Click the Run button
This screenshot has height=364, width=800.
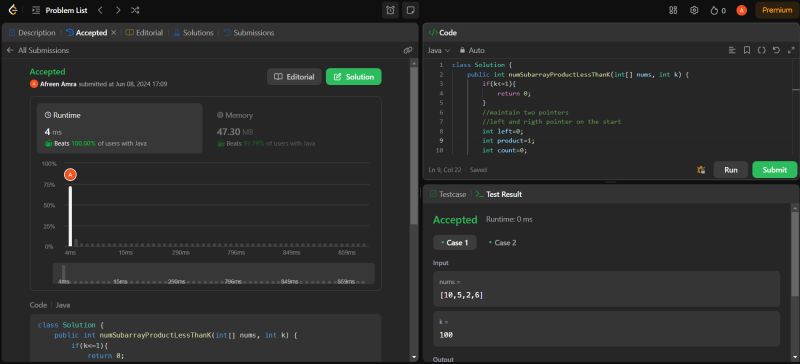pyautogui.click(x=731, y=170)
